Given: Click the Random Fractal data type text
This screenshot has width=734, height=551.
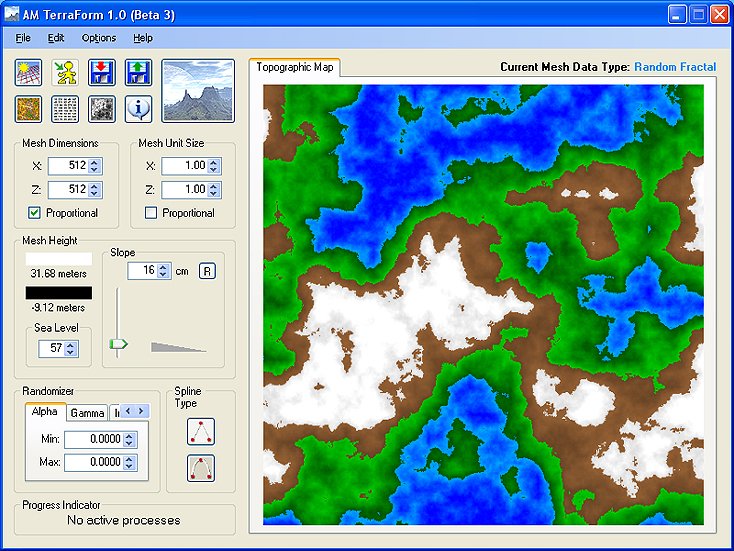Looking at the screenshot, I should pos(675,67).
